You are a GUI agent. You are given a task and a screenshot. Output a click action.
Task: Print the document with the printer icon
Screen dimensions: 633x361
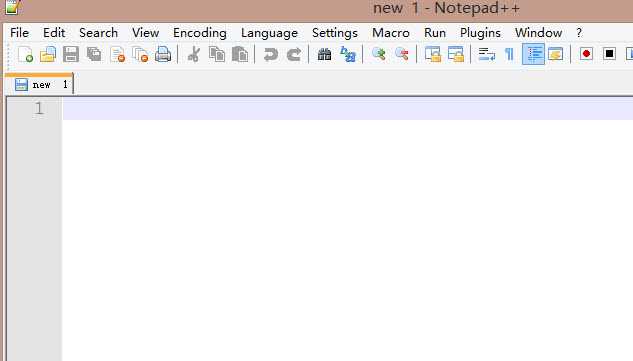point(163,54)
